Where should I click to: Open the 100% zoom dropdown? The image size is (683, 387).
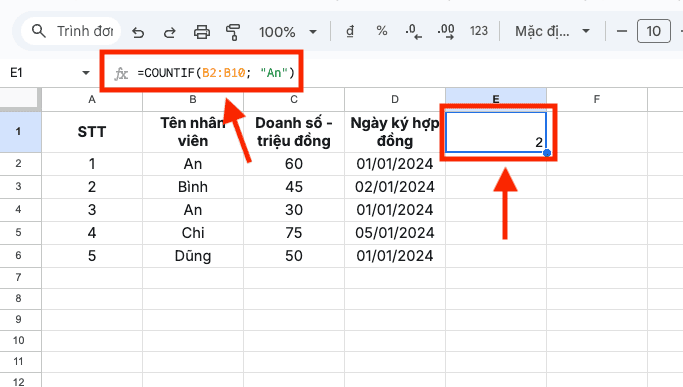tap(287, 32)
